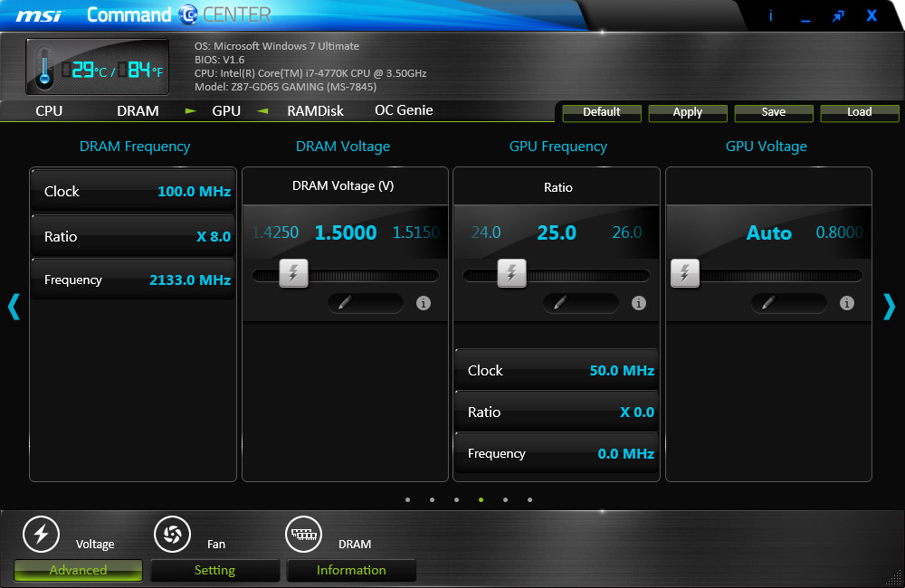Open the information 'i' icon in title bar
905x588 pixels.
(x=771, y=15)
